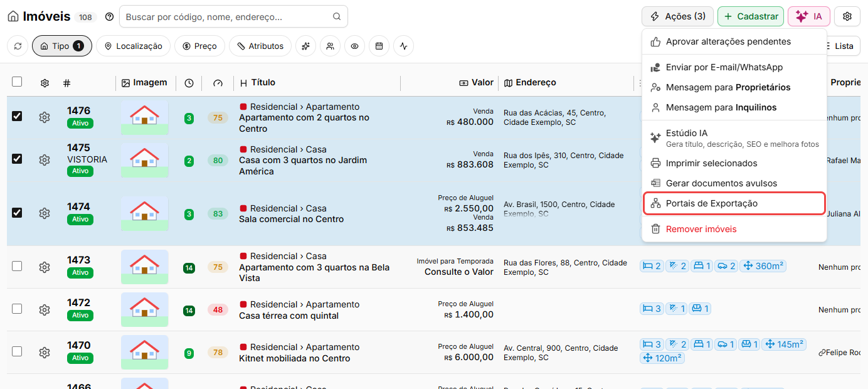
Task: Open the calendar filter icon
Action: click(379, 46)
